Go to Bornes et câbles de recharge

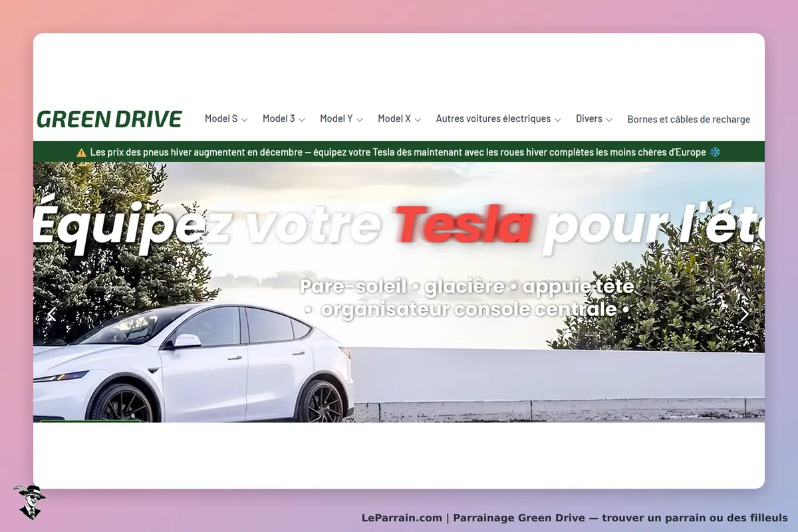click(689, 120)
